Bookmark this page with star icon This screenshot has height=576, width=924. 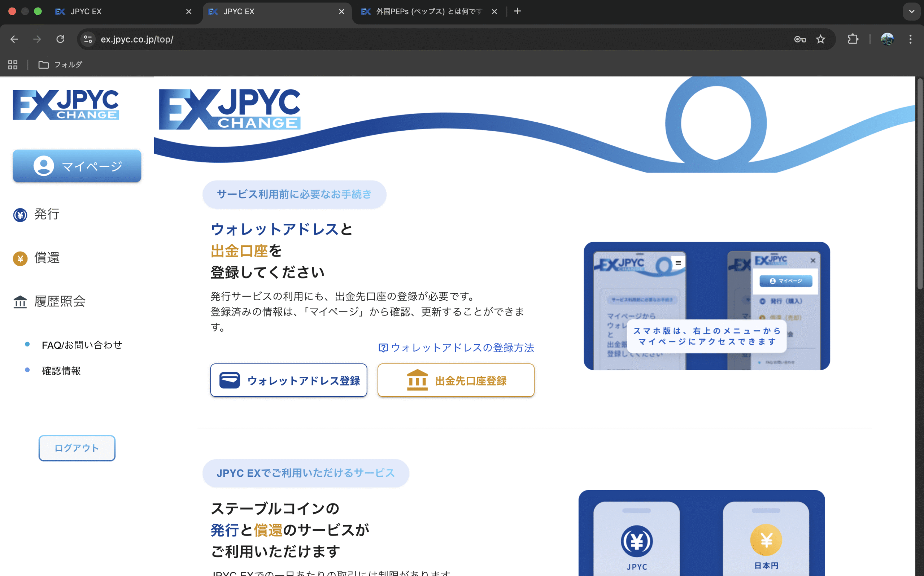(x=820, y=39)
